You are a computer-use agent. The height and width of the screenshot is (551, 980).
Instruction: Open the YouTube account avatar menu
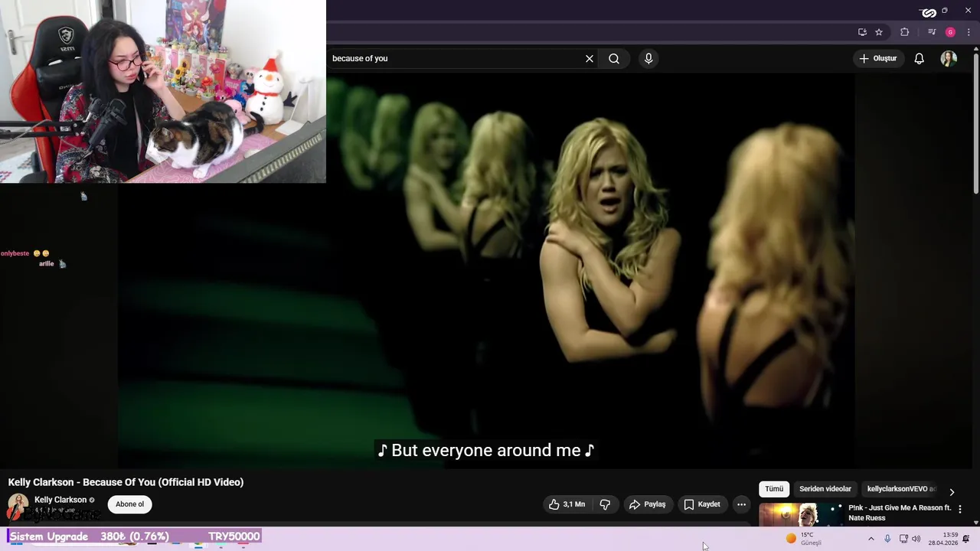point(949,58)
